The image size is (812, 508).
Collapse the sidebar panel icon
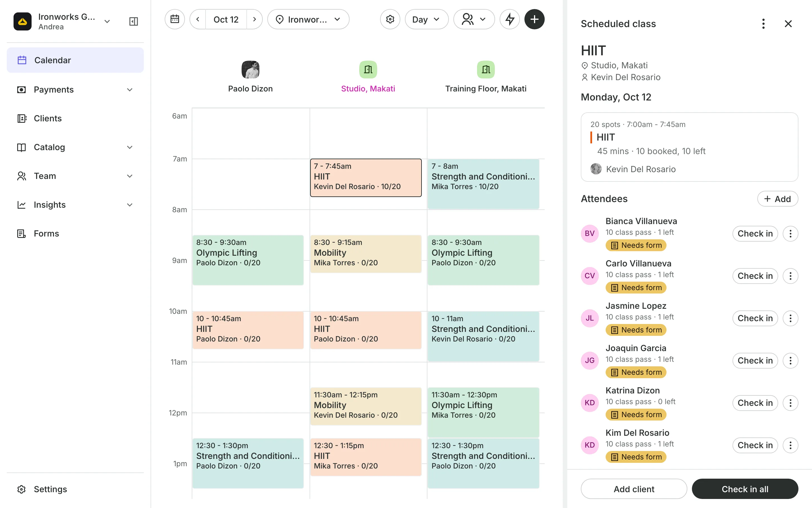point(134,21)
